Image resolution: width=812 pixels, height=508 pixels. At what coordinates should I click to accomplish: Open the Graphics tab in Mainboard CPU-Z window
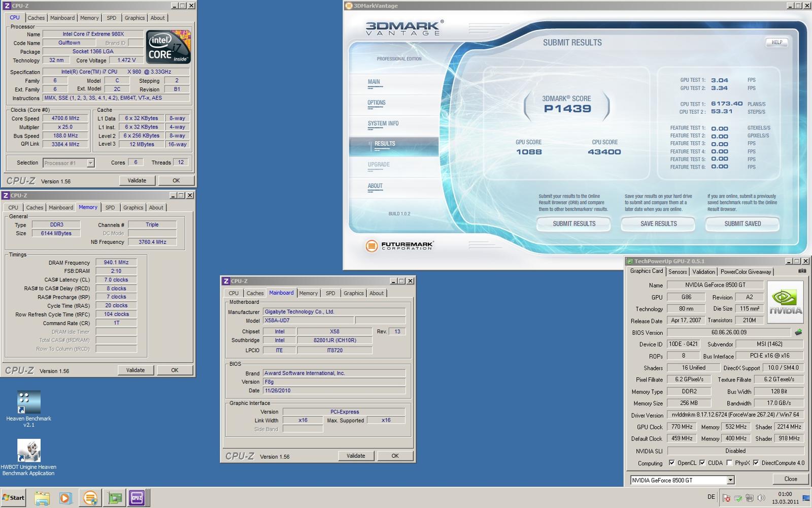point(354,293)
